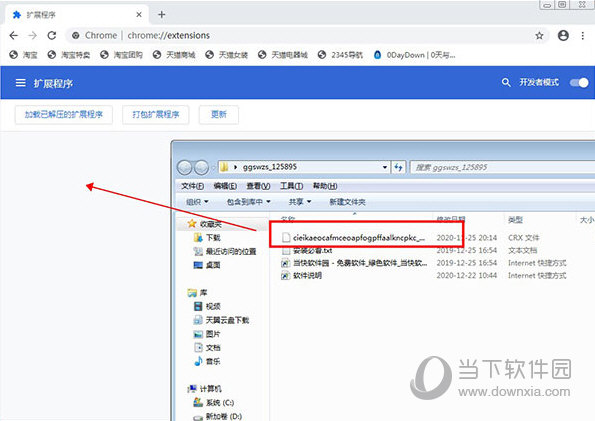Open the 淘宝 bookmark
Image resolution: width=595 pixels, height=421 pixels.
[24, 55]
